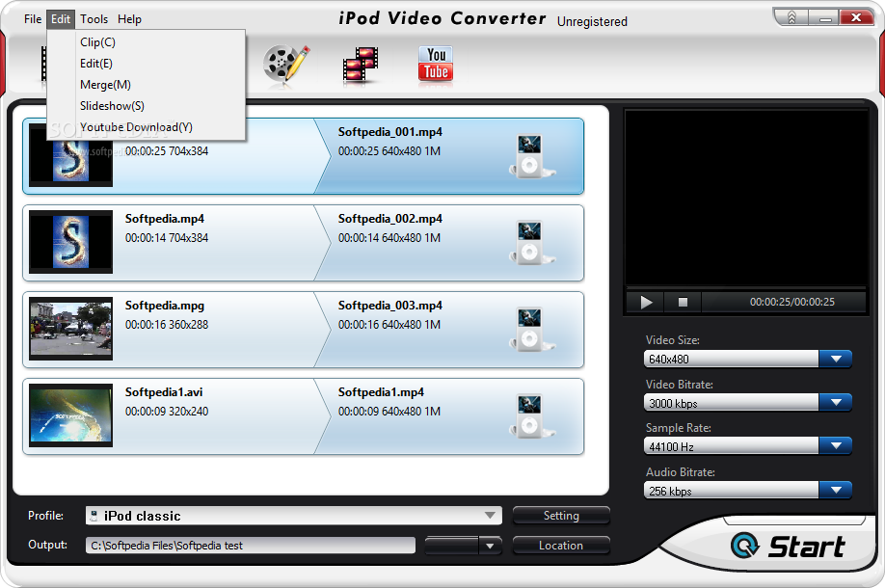Viewport: 885px width, 588px height.
Task: Click the Setting button
Action: (561, 515)
